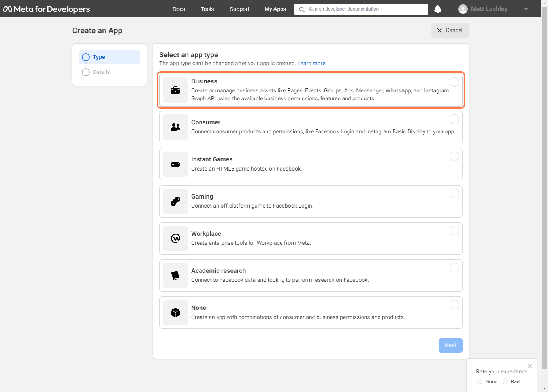Viewport: 548px width, 392px height.
Task: Click the "Connect an off-platform game" description
Action: 252,206
